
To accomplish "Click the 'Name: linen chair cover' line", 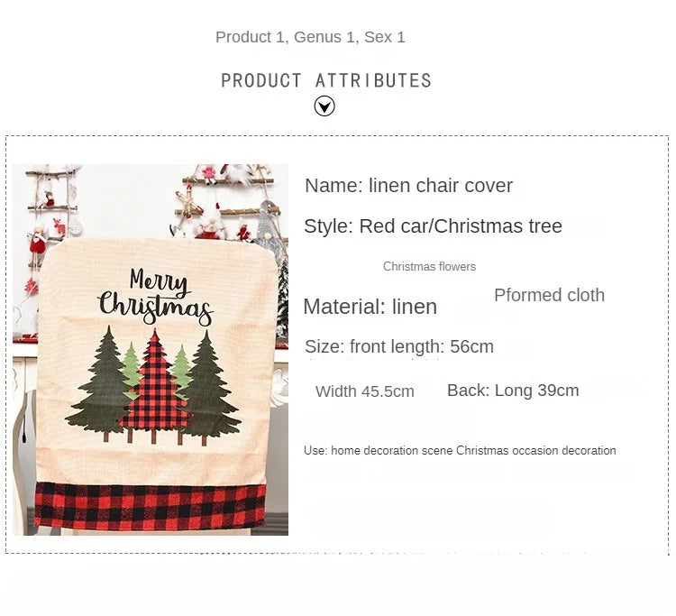I will [x=408, y=186].
